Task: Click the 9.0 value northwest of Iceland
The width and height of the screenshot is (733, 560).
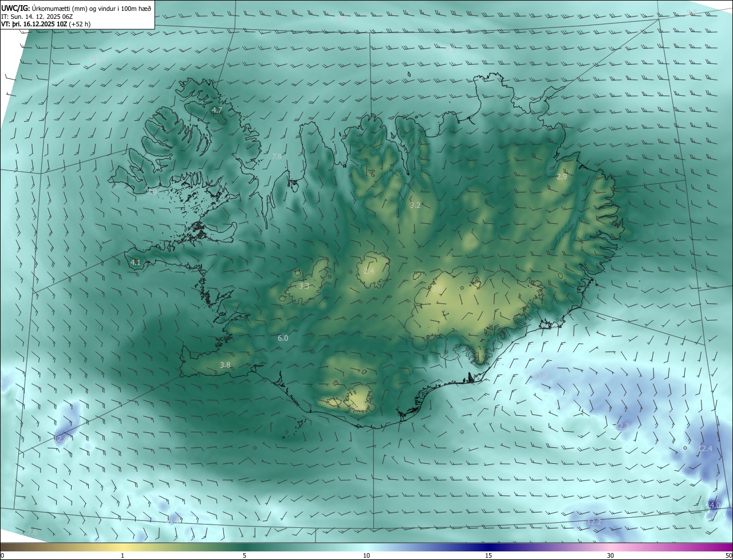Action: pyautogui.click(x=98, y=59)
